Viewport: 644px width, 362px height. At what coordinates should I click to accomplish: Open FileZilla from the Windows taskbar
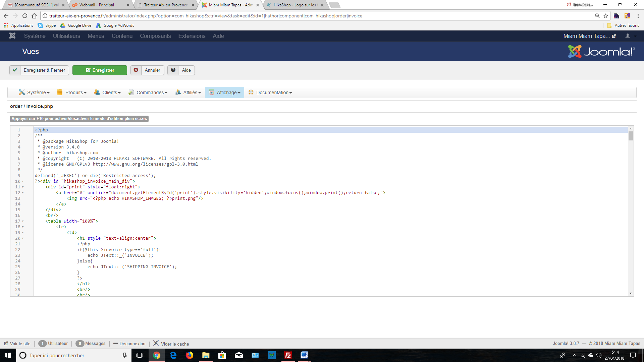(x=288, y=355)
